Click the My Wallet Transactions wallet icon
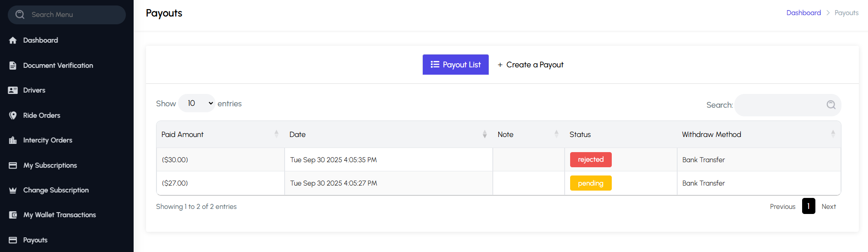The height and width of the screenshot is (252, 868). click(13, 215)
